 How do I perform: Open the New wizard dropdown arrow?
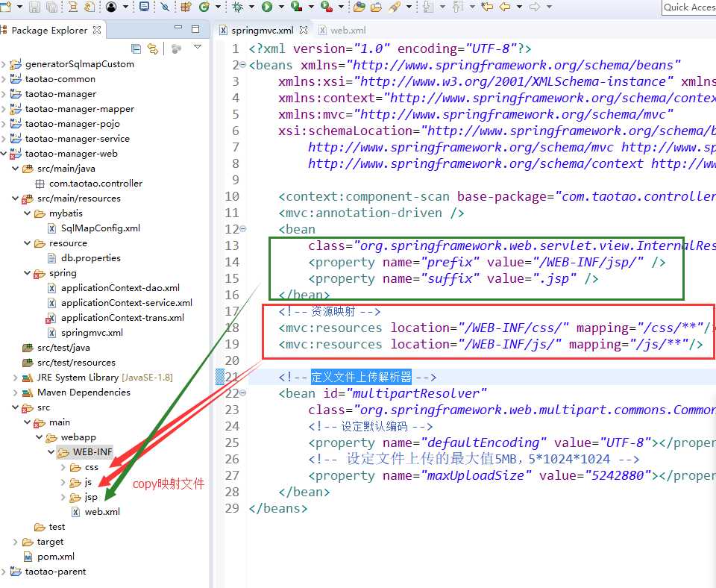19,7
